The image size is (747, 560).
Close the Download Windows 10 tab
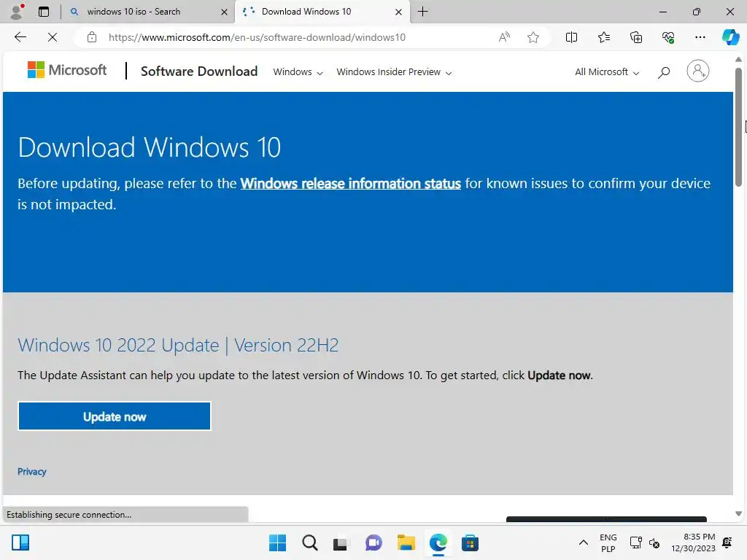tap(398, 12)
